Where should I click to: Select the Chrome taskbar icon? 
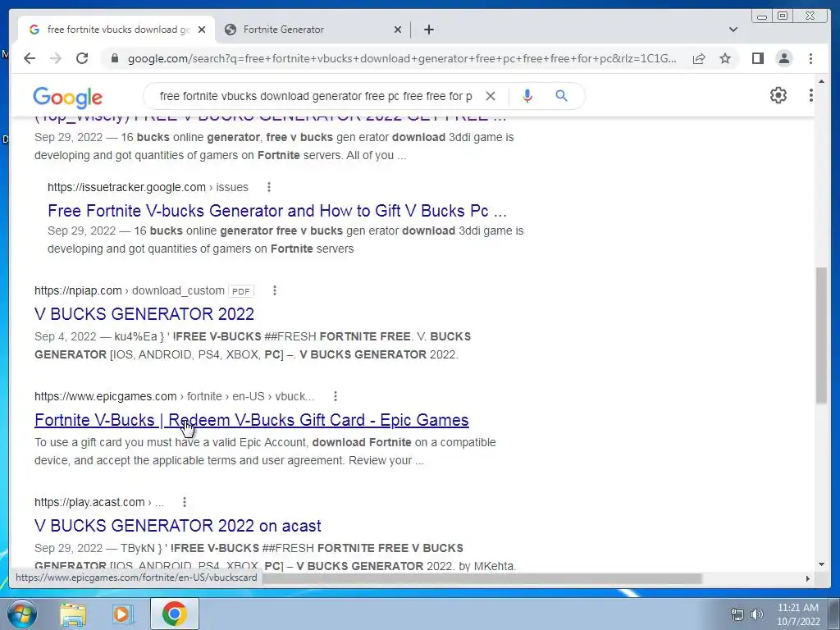(x=174, y=614)
